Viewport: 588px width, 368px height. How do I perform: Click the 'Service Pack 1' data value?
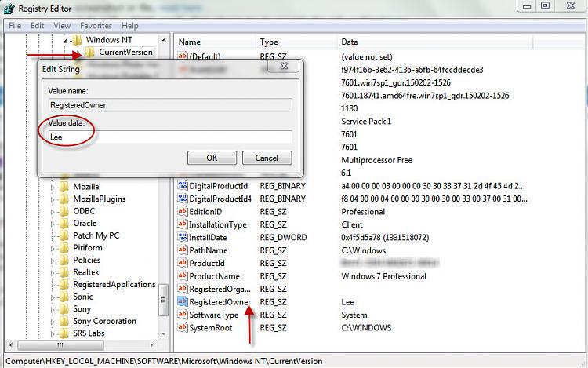coord(366,121)
